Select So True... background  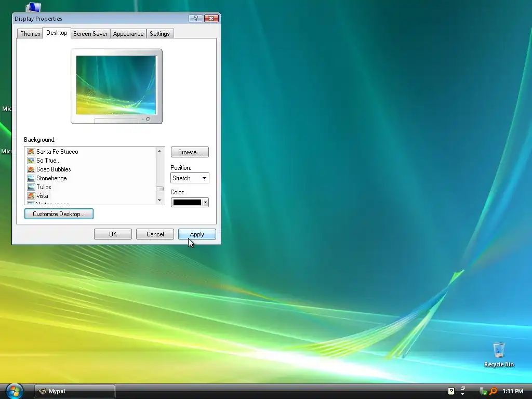tap(48, 161)
